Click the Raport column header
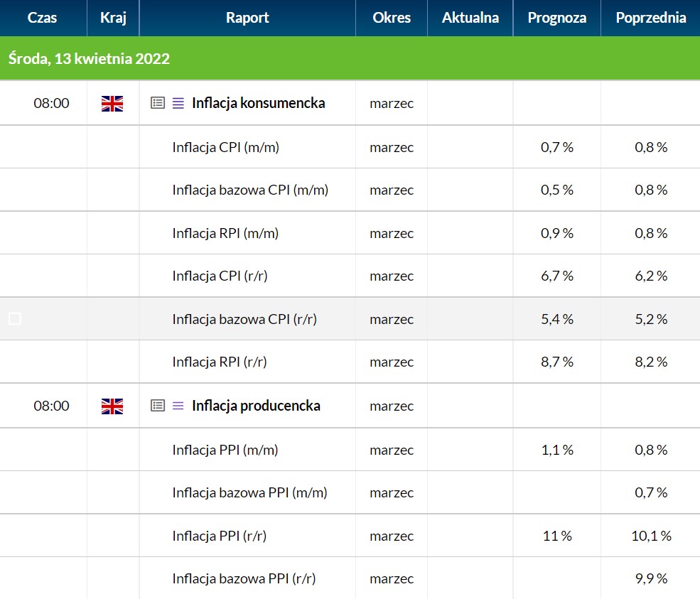This screenshot has height=599, width=700. [247, 18]
